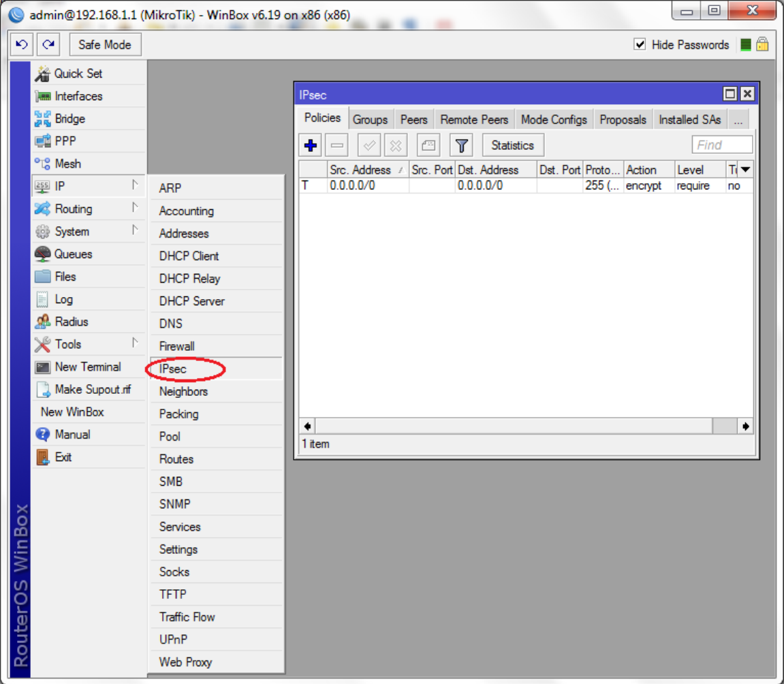
Task: Select SNMP in the IP submenu
Action: (x=217, y=504)
